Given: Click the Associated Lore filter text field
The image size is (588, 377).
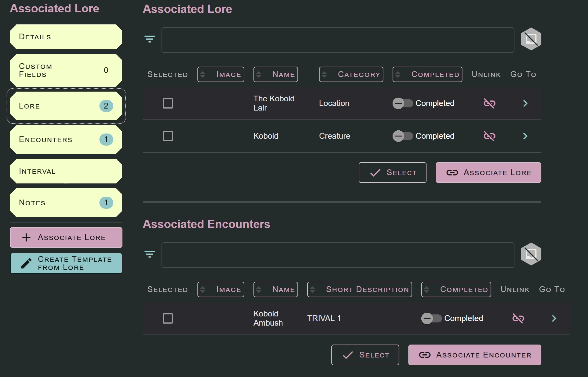Looking at the screenshot, I should (338, 40).
